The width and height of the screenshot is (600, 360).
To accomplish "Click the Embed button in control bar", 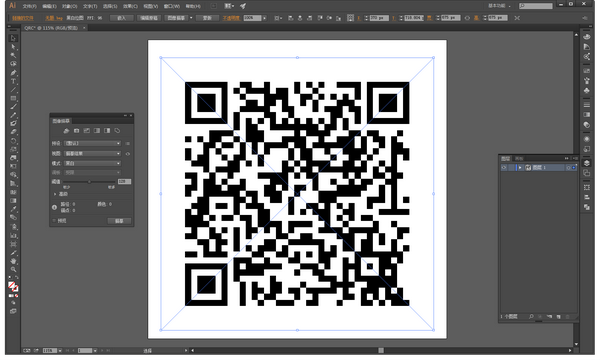I will pos(121,18).
